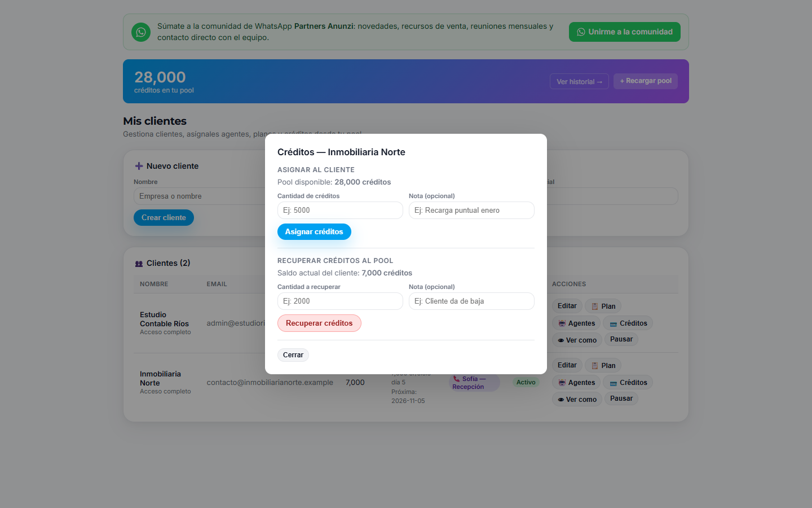
Task: Click the plus icon beside Nuevo cliente
Action: (139, 166)
